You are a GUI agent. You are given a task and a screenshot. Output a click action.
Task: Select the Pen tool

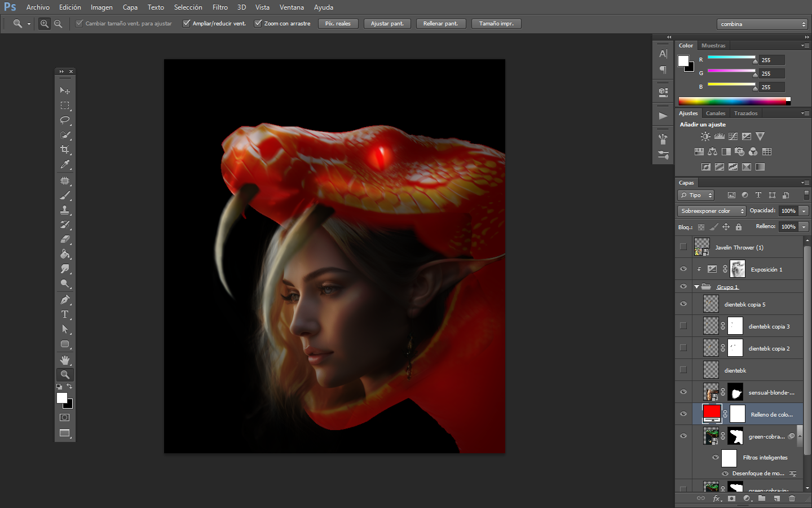click(x=65, y=300)
